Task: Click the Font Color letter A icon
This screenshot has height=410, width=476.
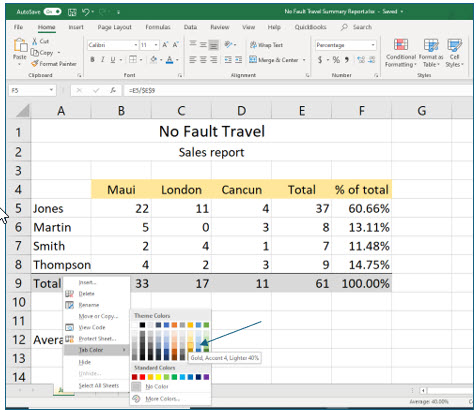Action: pyautogui.click(x=170, y=60)
